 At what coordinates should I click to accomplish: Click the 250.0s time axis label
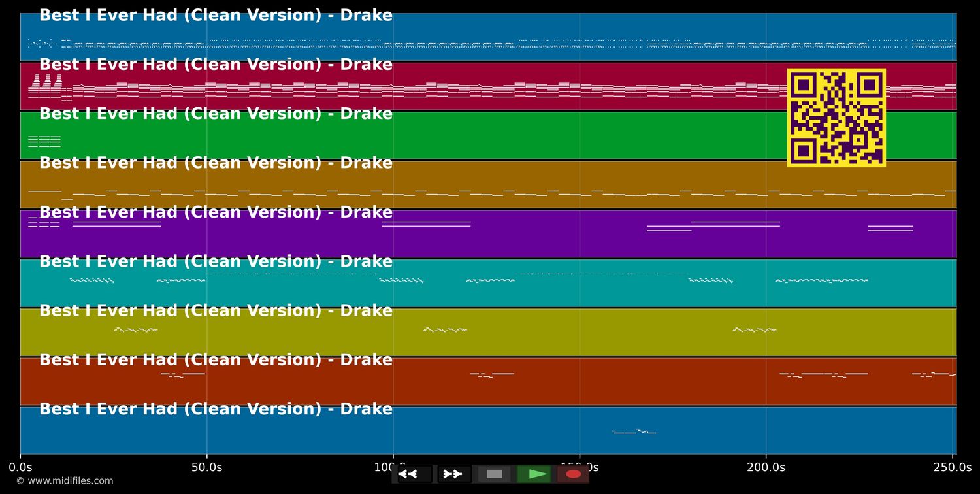pos(952,467)
